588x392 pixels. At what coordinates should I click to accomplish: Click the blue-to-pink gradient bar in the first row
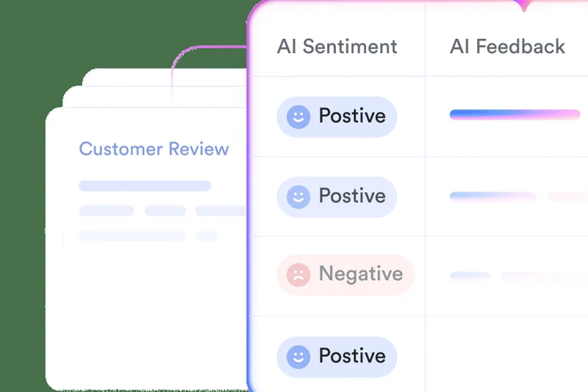tap(514, 115)
